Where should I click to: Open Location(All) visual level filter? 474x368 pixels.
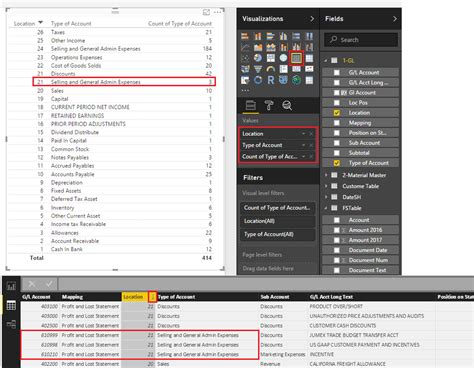click(x=278, y=221)
